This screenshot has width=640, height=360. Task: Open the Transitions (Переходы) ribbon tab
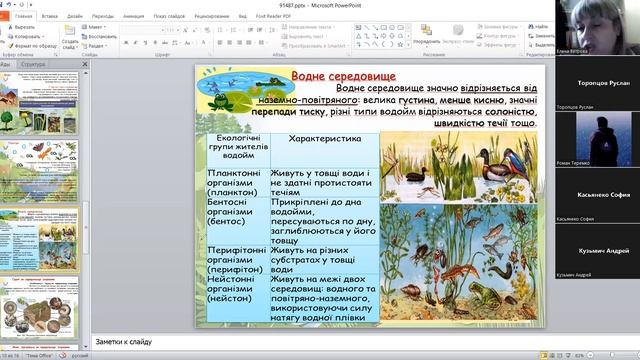pyautogui.click(x=102, y=16)
